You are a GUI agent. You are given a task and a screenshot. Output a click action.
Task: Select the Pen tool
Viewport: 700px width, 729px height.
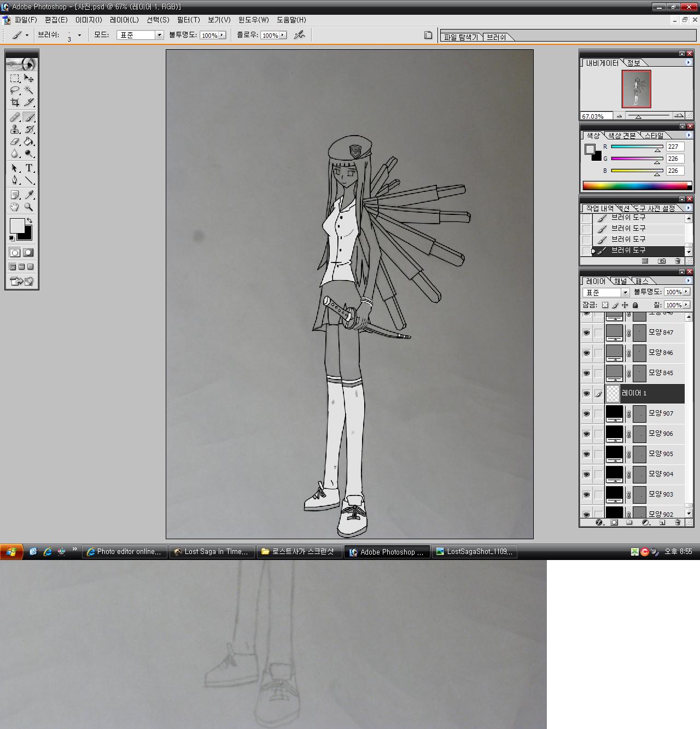coord(15,180)
